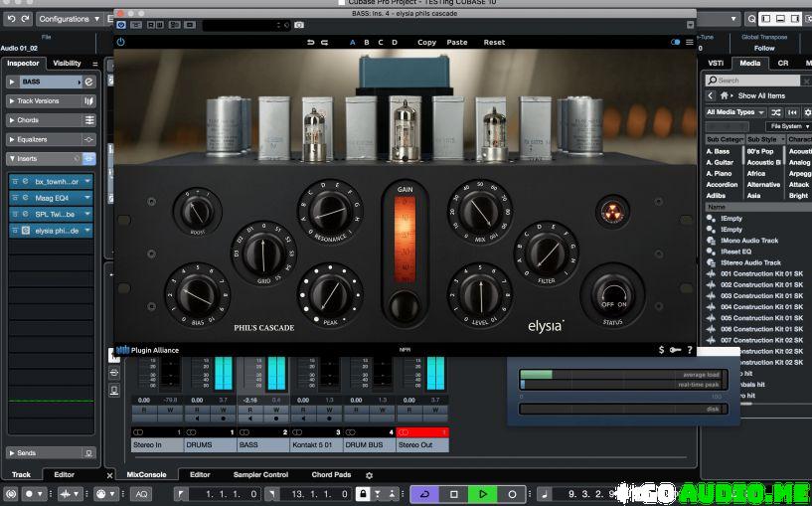Click the Plugin Alliance logo link
812x506 pixels.
[147, 350]
